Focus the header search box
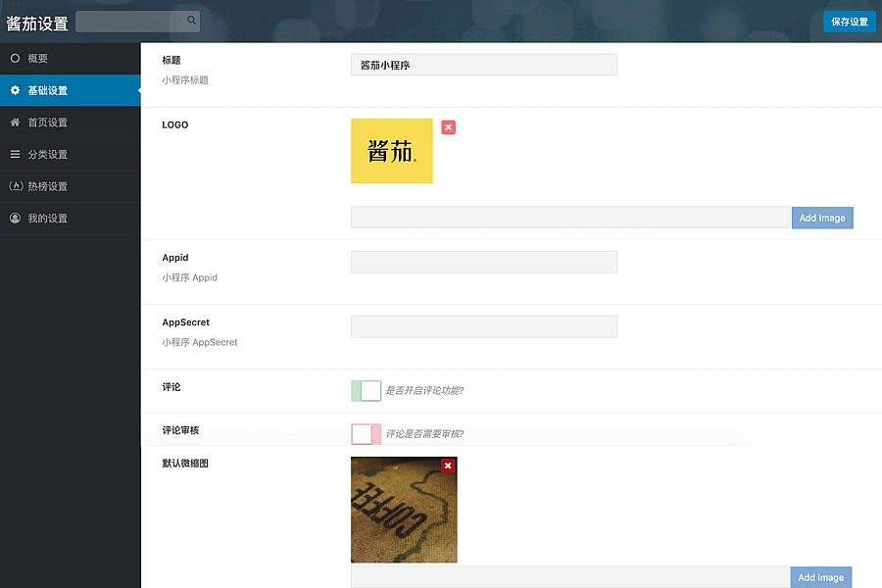This screenshot has height=588, width=882. point(137,22)
